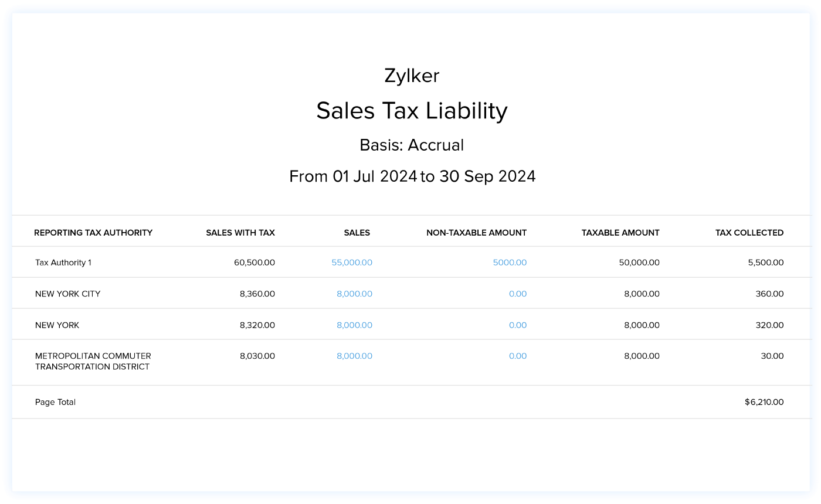Select Metropolitan Commuter Transportation District name
This screenshot has width=821, height=504.
pyautogui.click(x=93, y=361)
